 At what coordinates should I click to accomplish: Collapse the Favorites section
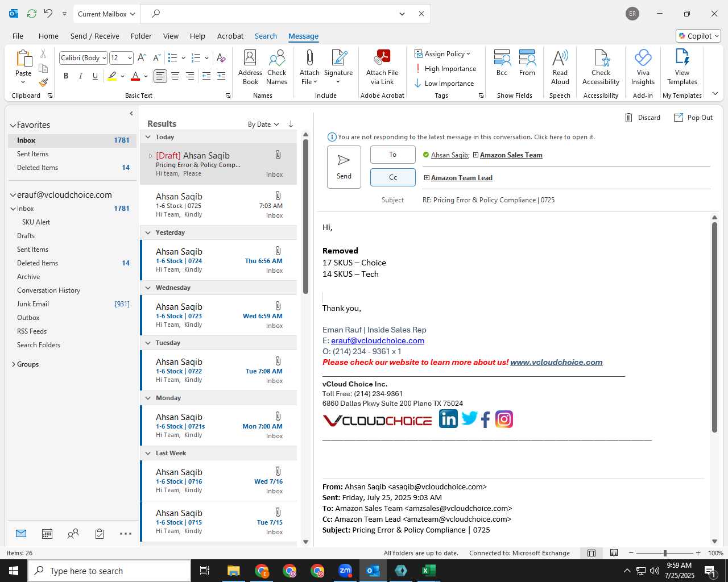tap(13, 125)
